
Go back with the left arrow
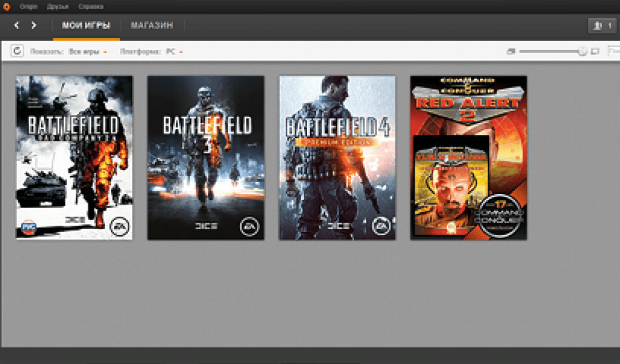coord(16,25)
